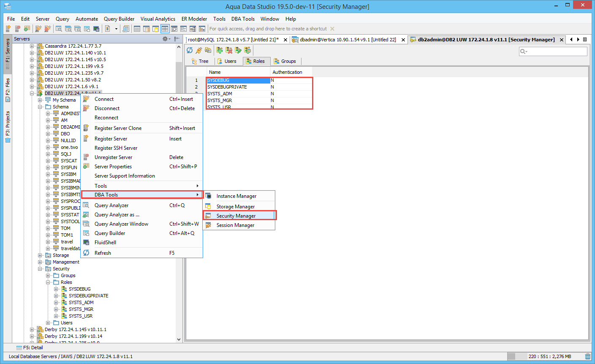Click Reconnect in the context menu

pos(106,118)
